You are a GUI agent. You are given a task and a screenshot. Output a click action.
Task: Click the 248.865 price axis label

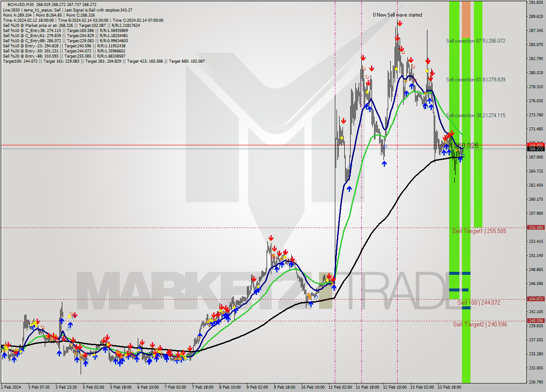[536, 270]
